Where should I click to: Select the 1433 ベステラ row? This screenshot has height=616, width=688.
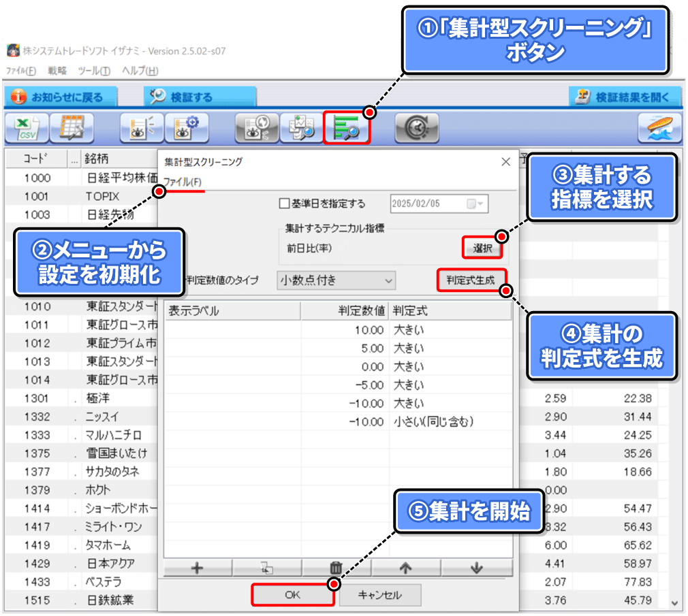coord(82,582)
